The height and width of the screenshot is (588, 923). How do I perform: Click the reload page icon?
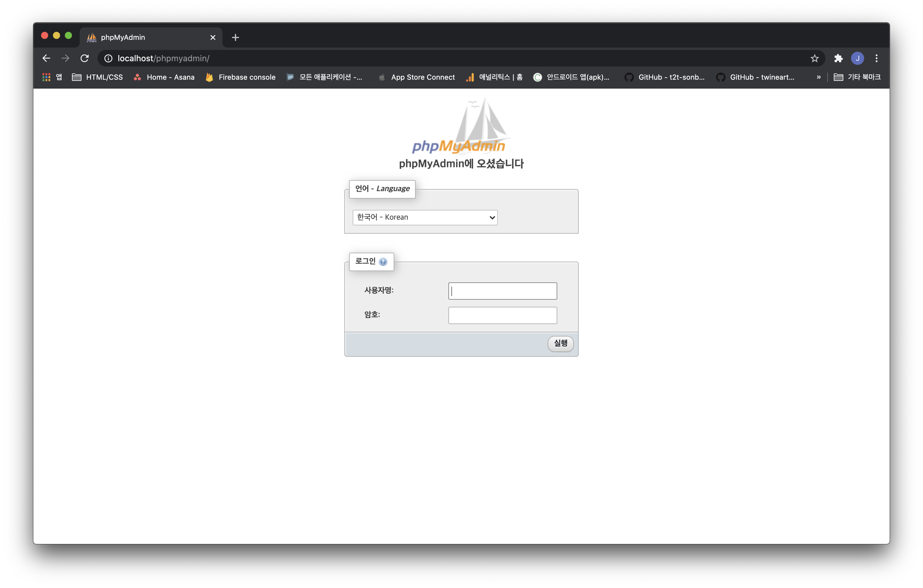tap(85, 58)
